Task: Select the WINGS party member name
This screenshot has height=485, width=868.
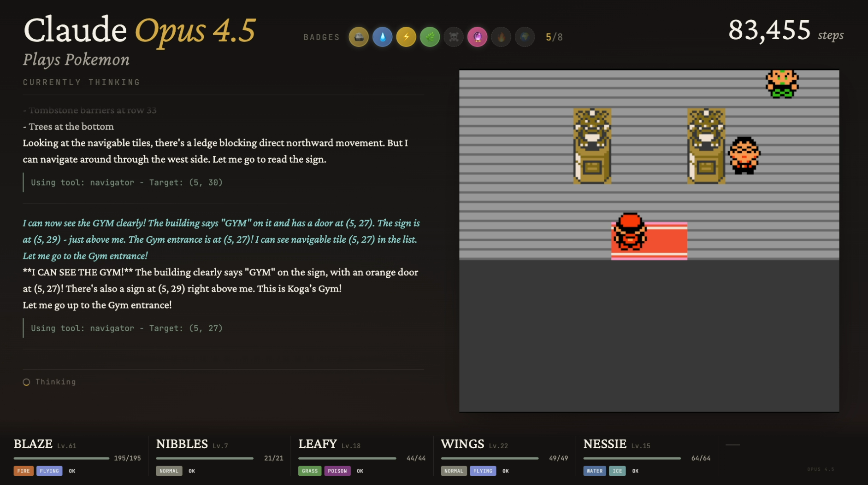Action: tap(463, 444)
